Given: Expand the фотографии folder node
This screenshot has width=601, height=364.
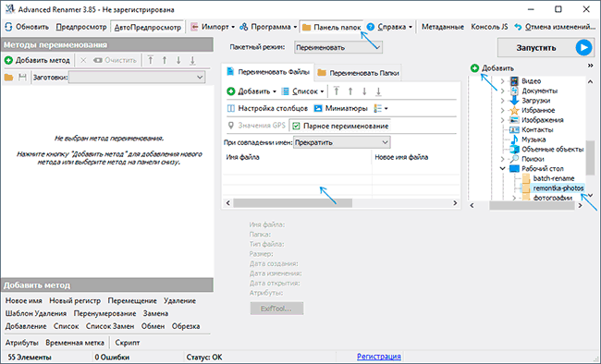Looking at the screenshot, I should coord(514,198).
